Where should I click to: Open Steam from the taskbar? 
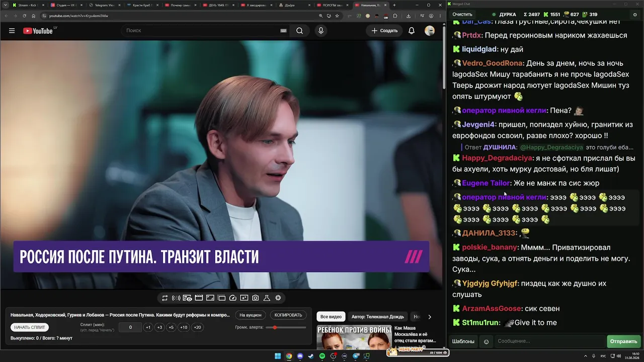(x=311, y=356)
